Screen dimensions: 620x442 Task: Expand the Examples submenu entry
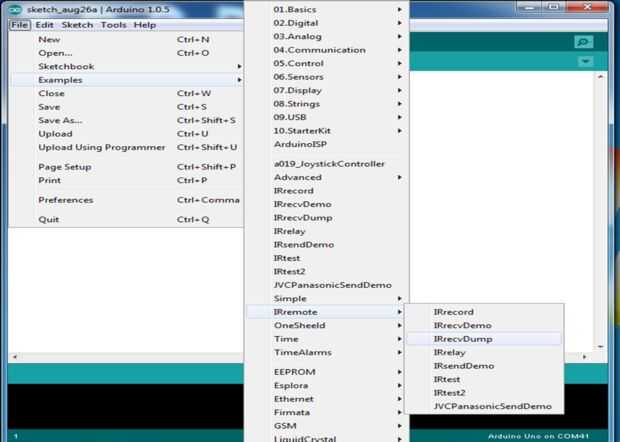point(127,80)
